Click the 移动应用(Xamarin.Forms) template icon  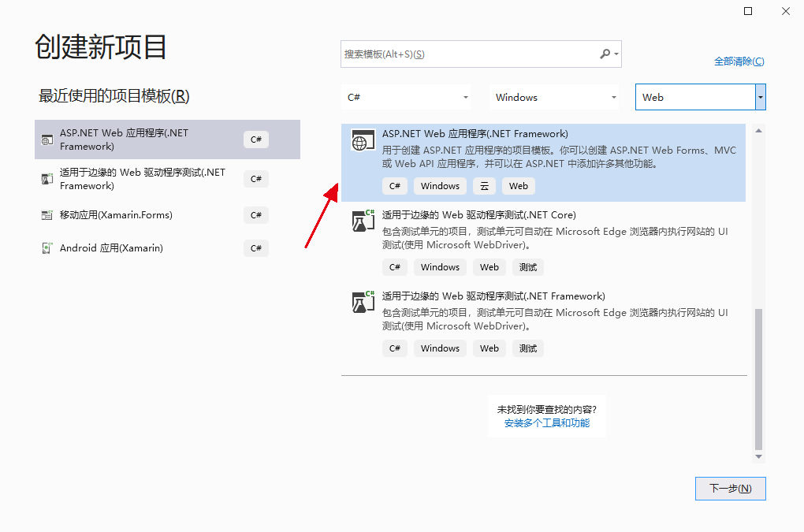47,214
